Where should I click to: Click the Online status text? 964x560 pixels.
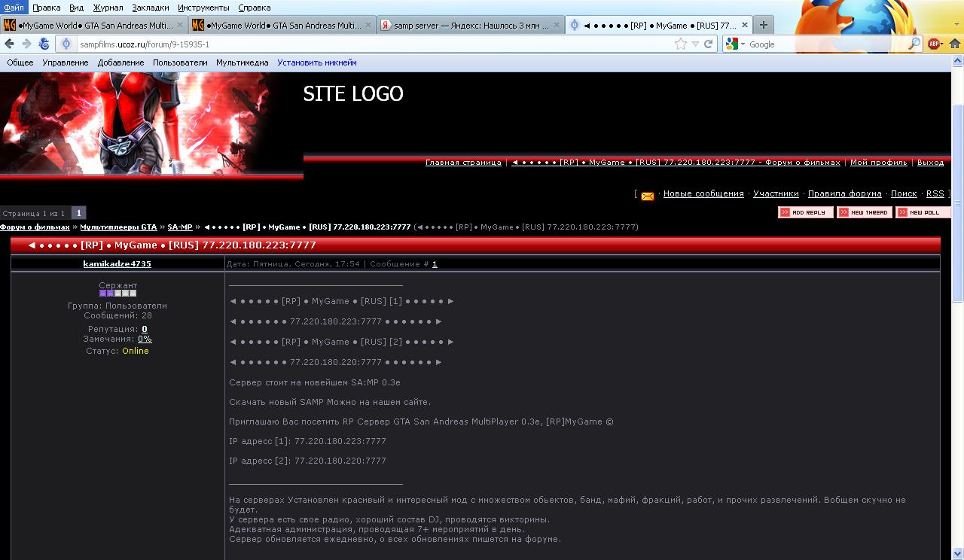(136, 351)
